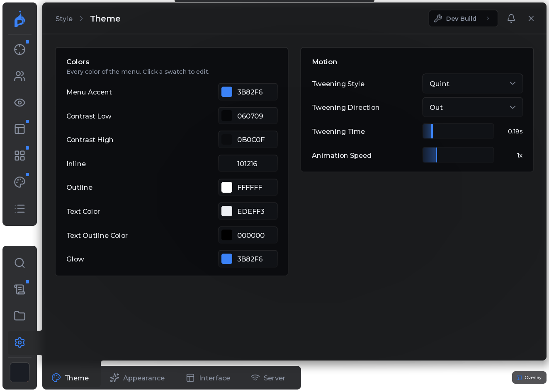
Task: Click the app logo at top of sidebar
Action: (19, 19)
